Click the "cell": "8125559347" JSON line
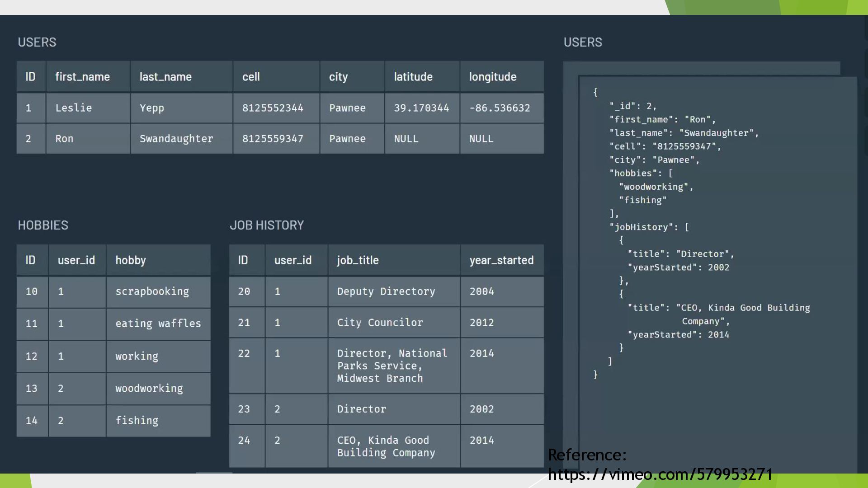The image size is (868, 488). point(665,146)
